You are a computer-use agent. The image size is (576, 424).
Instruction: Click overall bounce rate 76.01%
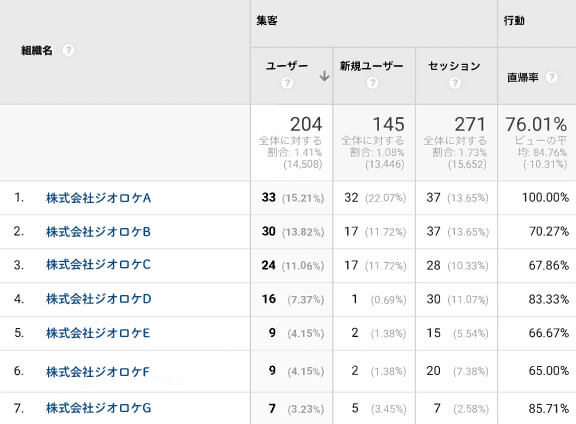click(536, 125)
